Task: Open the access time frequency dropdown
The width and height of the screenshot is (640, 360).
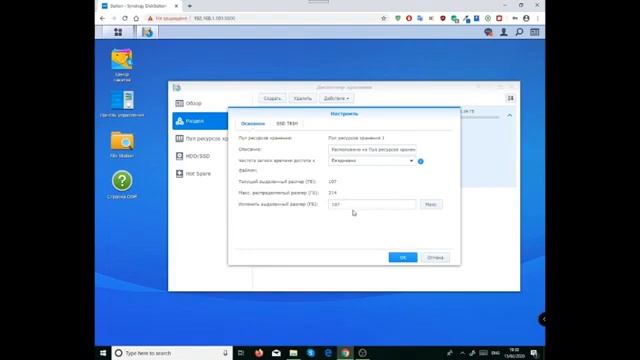Action: coord(372,161)
